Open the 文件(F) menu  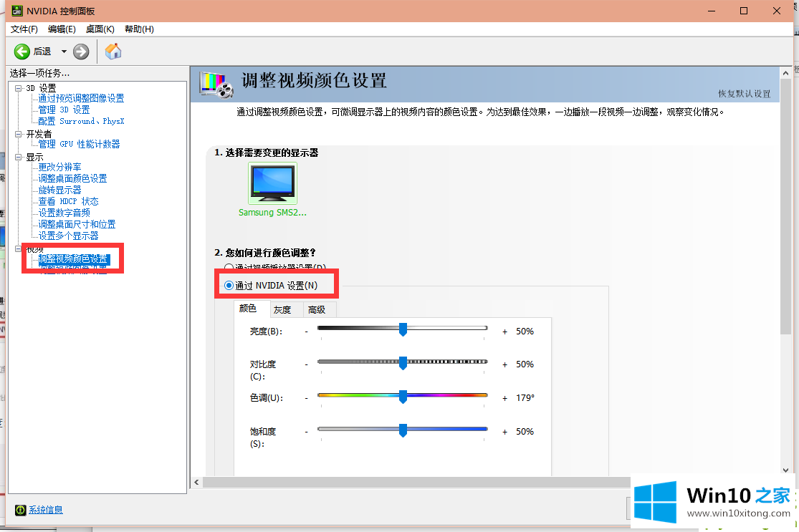(x=24, y=29)
